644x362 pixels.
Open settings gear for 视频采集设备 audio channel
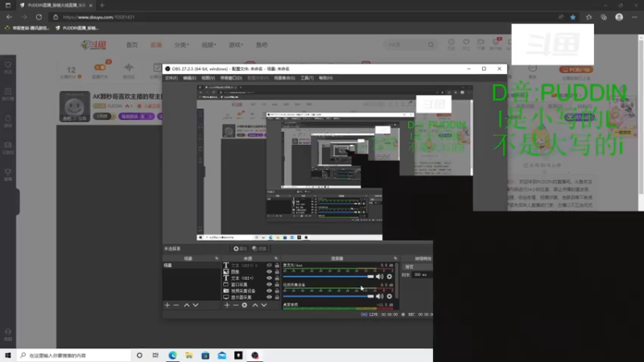point(390,296)
